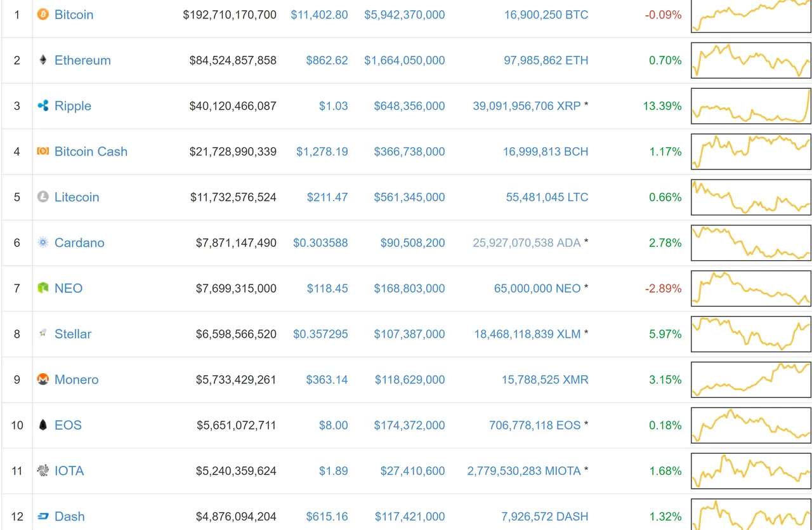The height and width of the screenshot is (530, 812).
Task: Click the IOTA logo icon
Action: point(43,470)
